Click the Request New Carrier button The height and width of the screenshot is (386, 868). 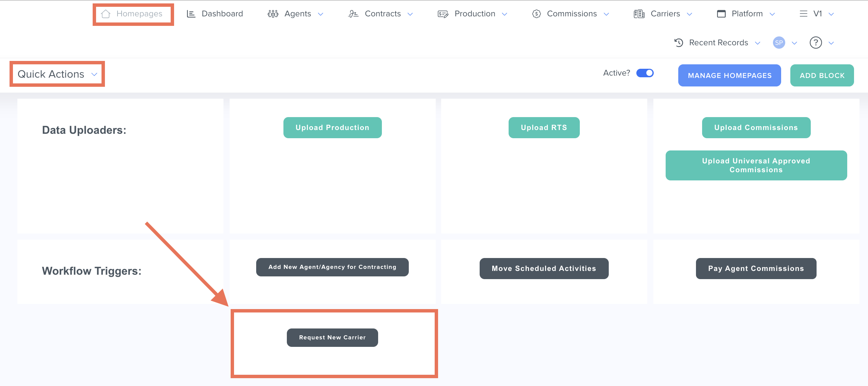(332, 337)
